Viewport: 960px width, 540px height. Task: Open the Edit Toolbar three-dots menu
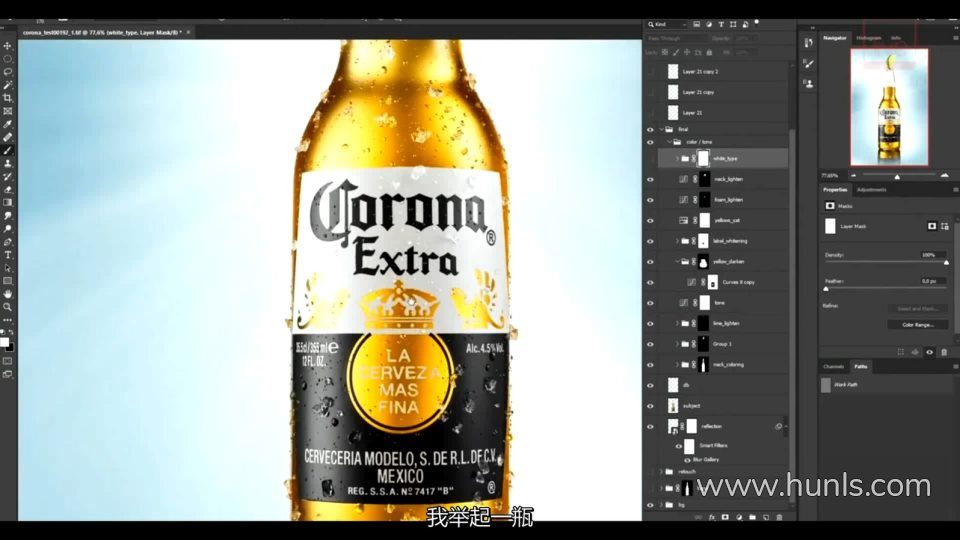click(x=7, y=320)
